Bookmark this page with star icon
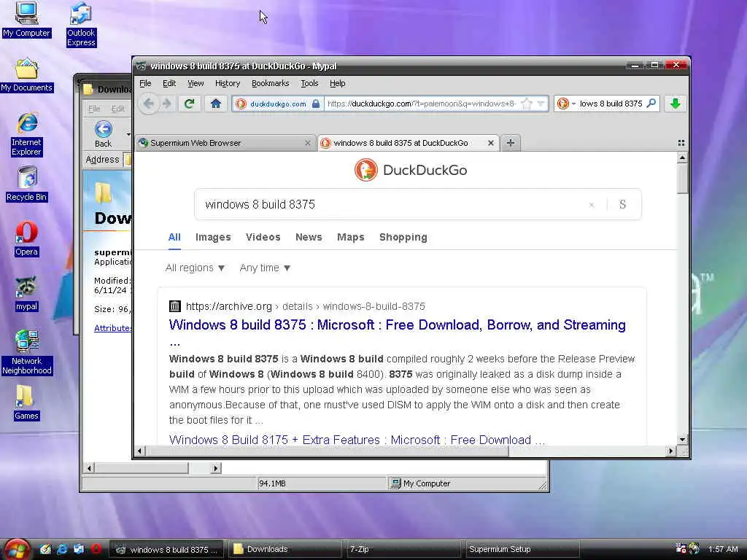This screenshot has width=747, height=560. 527,104
